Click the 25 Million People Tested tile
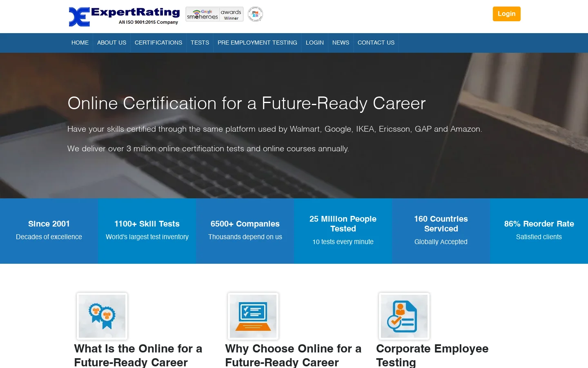This screenshot has width=588, height=368. (343, 231)
